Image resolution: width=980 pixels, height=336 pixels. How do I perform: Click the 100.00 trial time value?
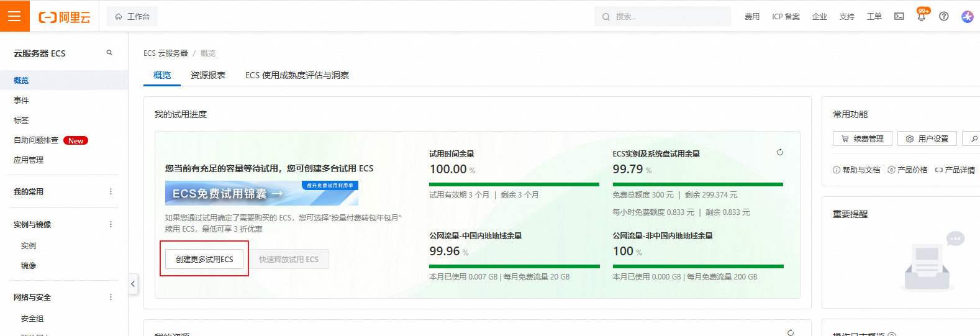click(x=448, y=169)
